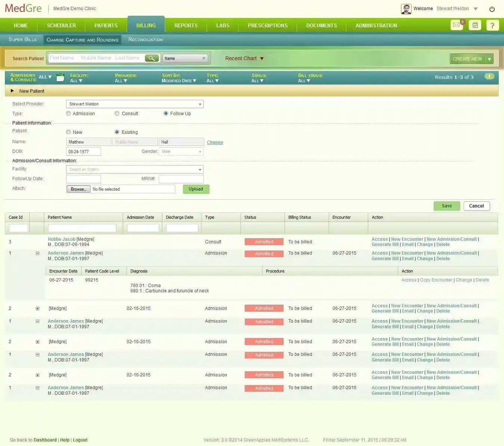Click Stewart Weldon's profile avatar
Viewport: 504px width, 446px height.
406,9
